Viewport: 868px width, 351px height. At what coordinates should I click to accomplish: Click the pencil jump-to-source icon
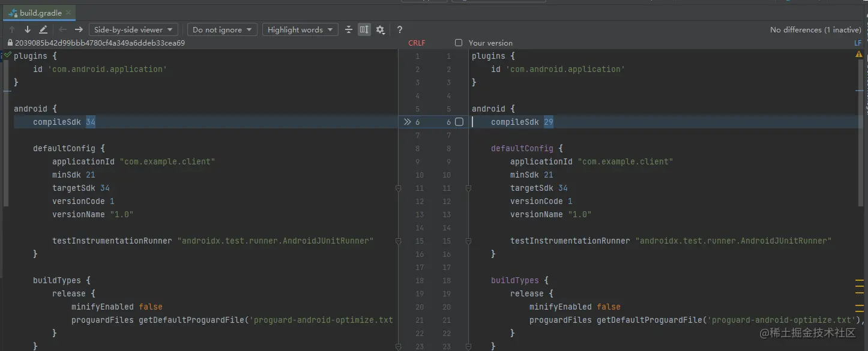[x=43, y=29]
